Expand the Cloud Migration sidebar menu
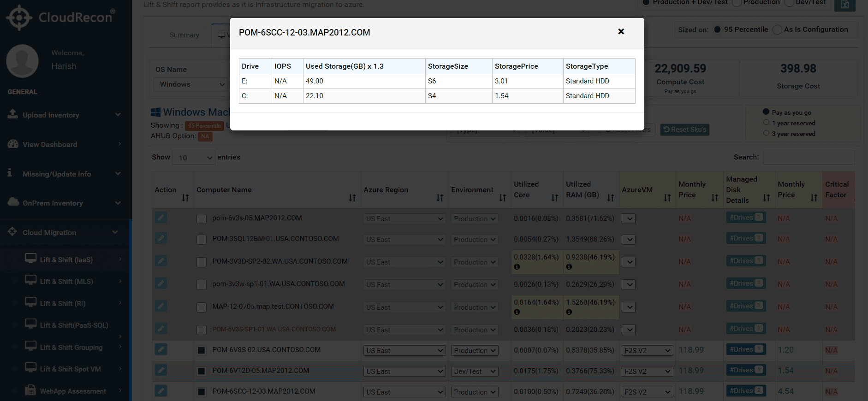This screenshot has height=401, width=868. click(65, 232)
